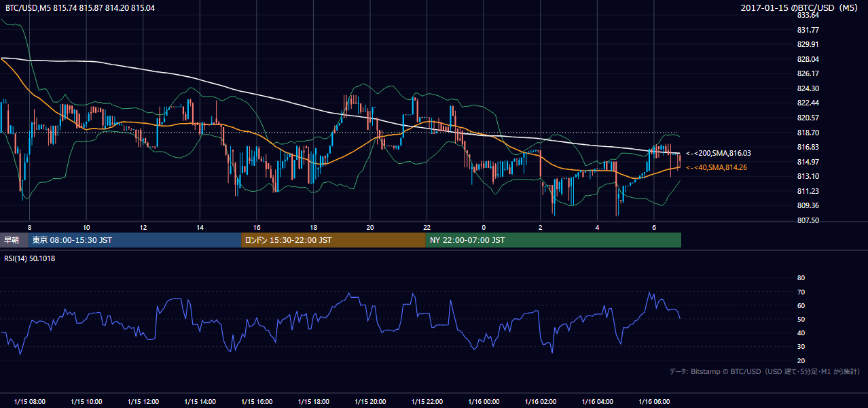
Task: Click the 1/15 22:00 time label
Action: tap(427, 401)
